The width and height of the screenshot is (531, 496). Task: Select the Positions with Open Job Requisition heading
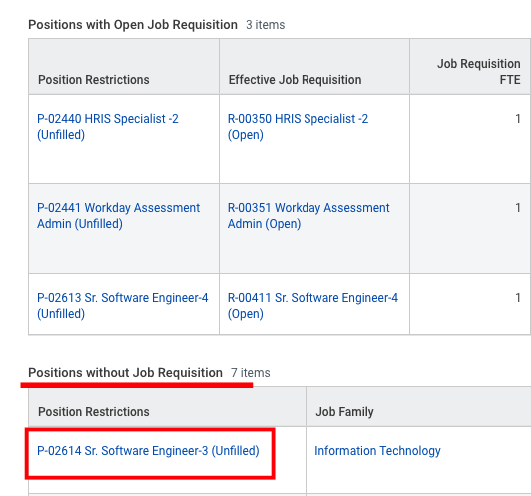[133, 25]
